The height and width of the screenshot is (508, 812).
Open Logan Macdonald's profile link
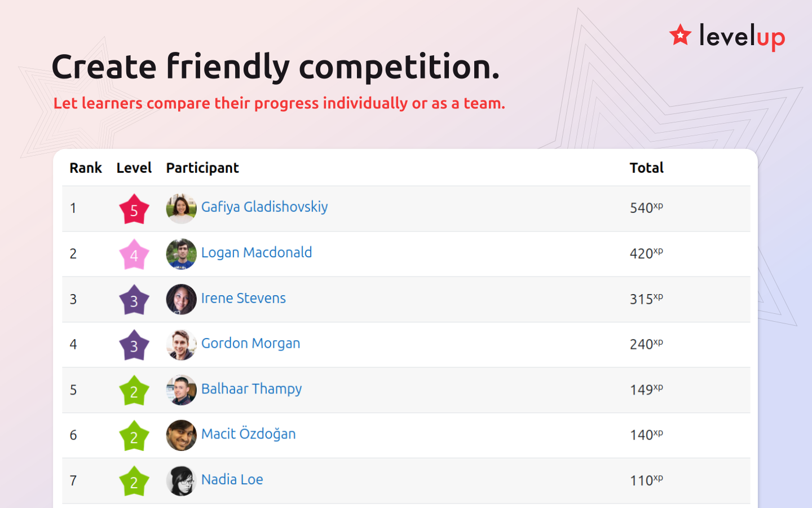coord(257,252)
